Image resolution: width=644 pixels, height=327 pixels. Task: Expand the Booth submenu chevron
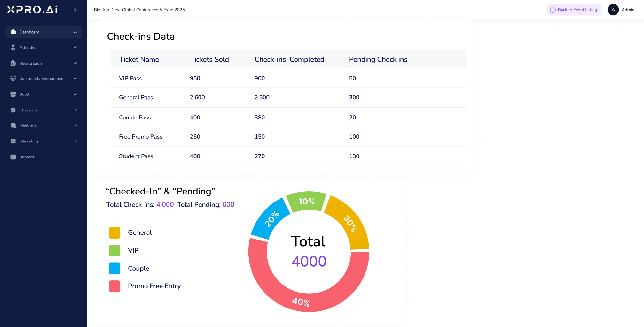[x=75, y=94]
